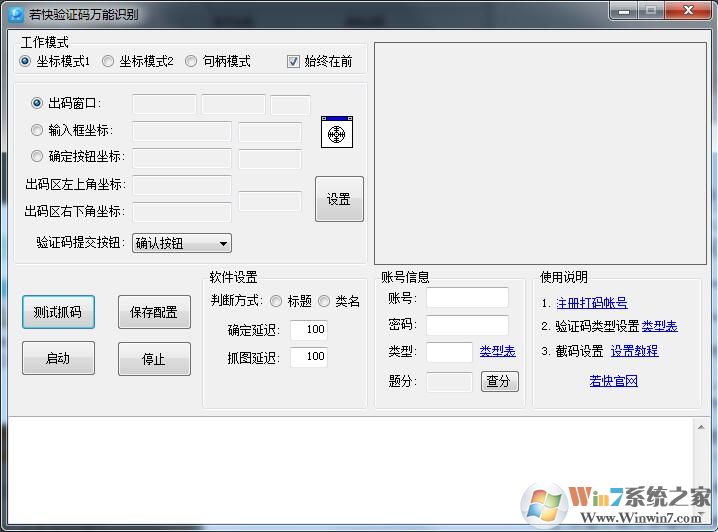
Task: Click the 账号 input field
Action: [x=467, y=298]
